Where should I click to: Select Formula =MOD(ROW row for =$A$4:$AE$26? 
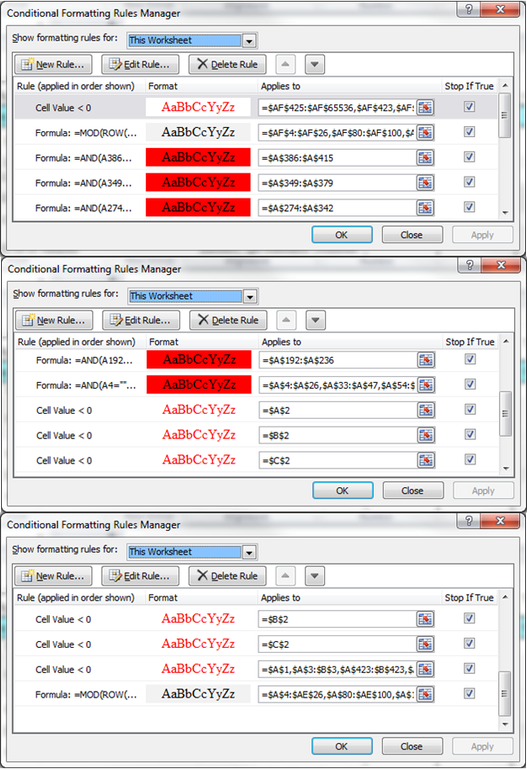(256, 694)
